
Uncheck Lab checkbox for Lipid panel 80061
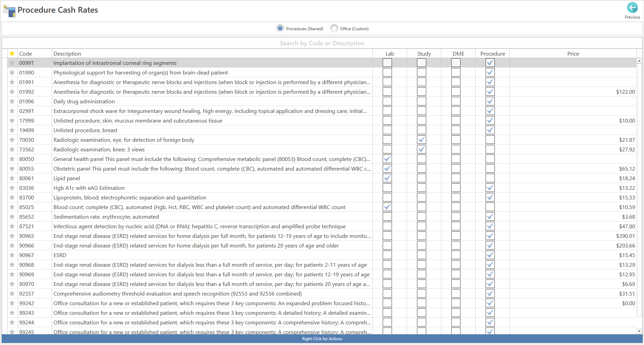click(387, 178)
